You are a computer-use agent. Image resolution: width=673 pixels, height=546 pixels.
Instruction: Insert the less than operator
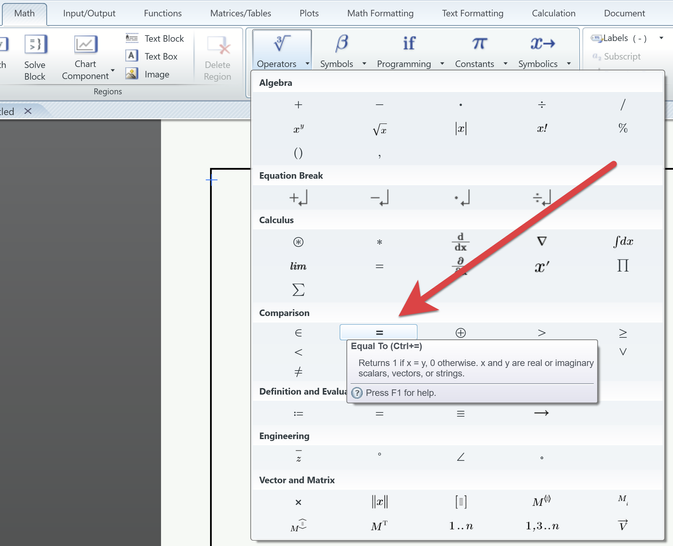pos(298,352)
